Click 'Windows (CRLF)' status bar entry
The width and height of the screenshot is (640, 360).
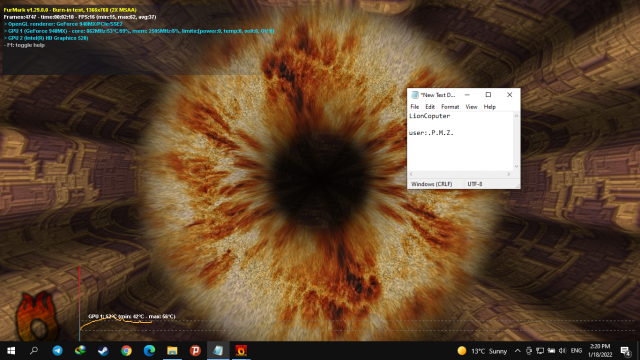431,184
